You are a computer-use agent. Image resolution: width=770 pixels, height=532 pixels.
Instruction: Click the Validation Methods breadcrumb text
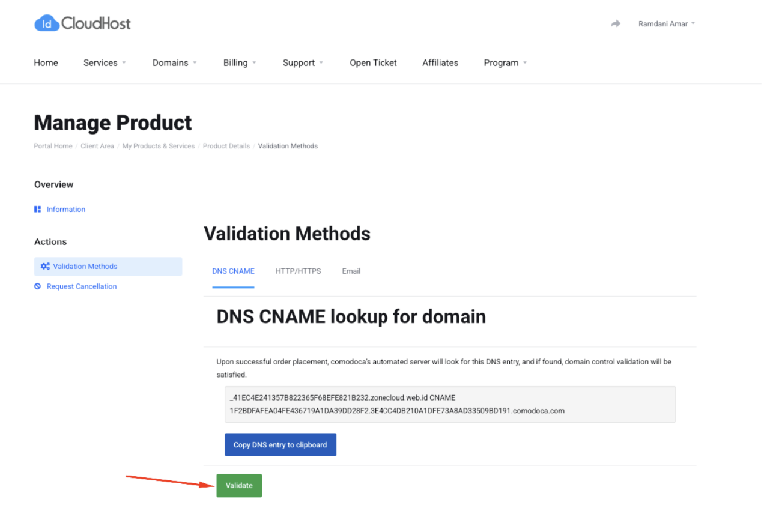point(288,146)
